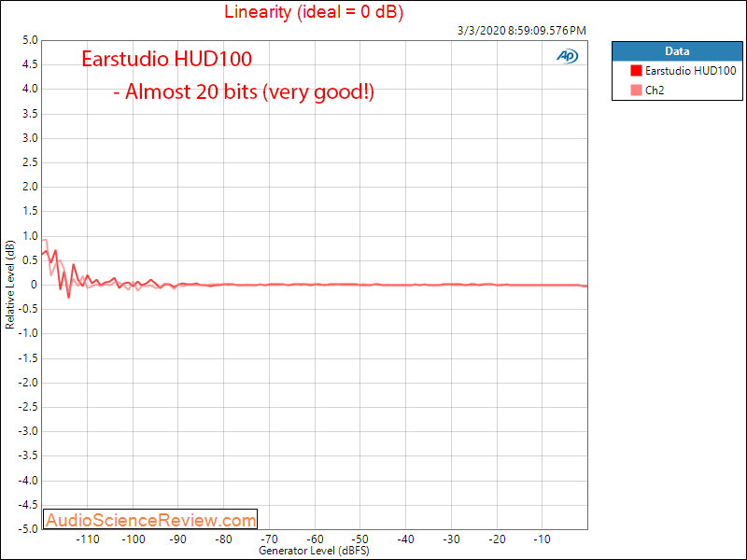Click the -70 x-axis tick label
747x560 pixels.
coord(269,539)
